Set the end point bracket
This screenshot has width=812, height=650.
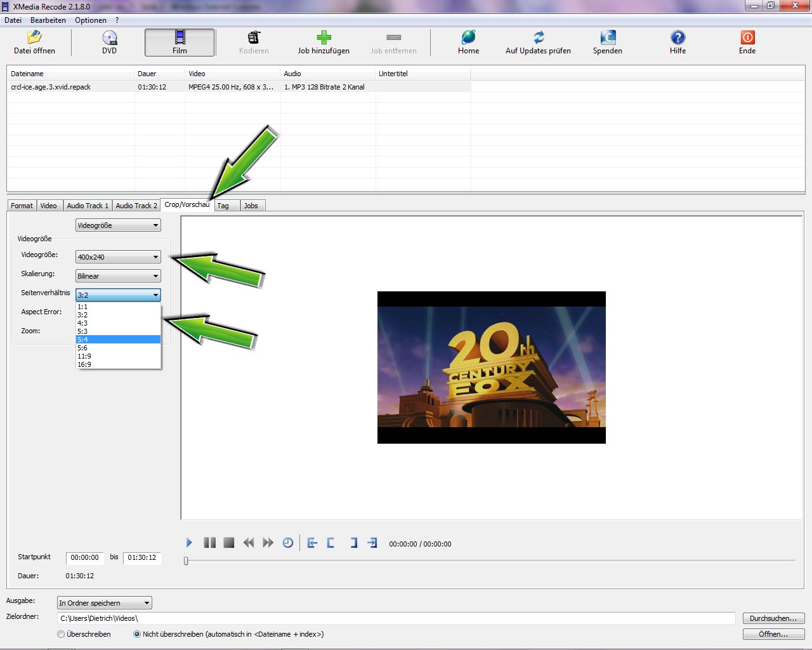pyautogui.click(x=354, y=543)
